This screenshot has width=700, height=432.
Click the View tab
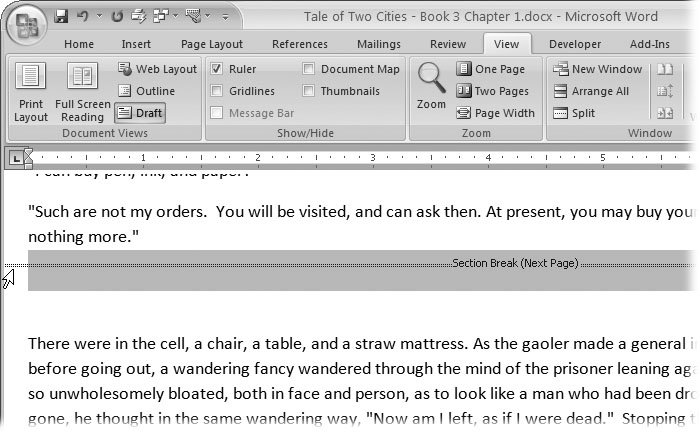pos(507,44)
